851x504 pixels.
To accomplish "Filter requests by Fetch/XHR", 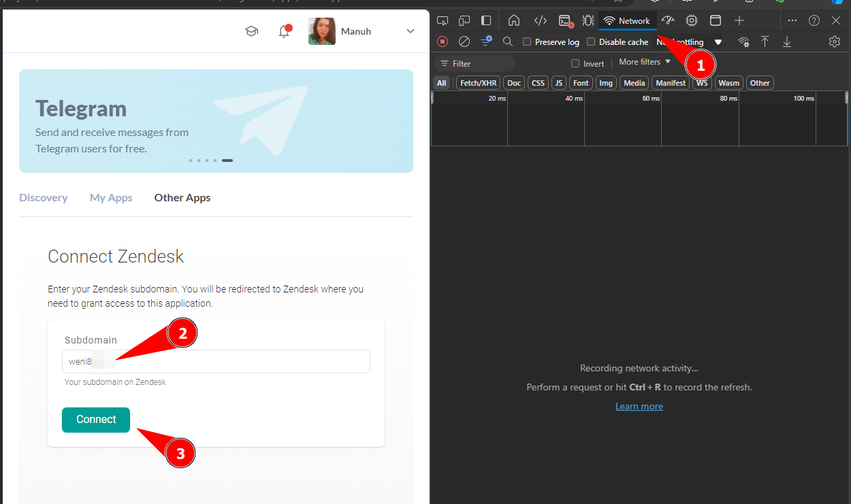I will click(x=478, y=83).
